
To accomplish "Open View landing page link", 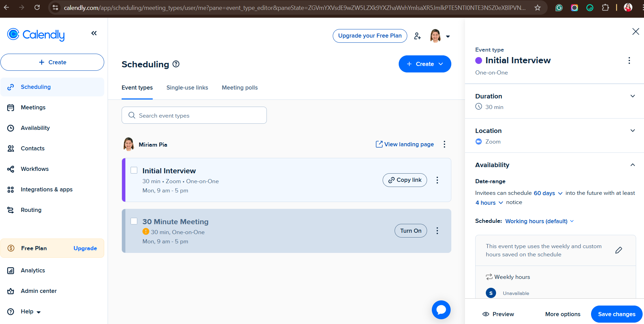I will point(405,144).
